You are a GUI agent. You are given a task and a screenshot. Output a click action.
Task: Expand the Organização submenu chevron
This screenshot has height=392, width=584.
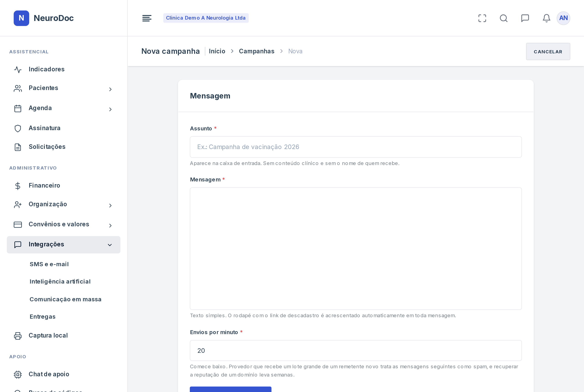[x=110, y=206]
